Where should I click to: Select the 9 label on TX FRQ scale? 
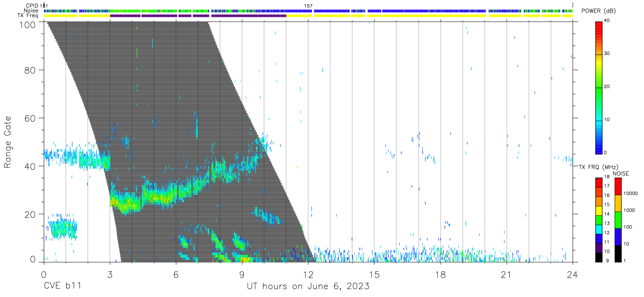pyautogui.click(x=606, y=260)
